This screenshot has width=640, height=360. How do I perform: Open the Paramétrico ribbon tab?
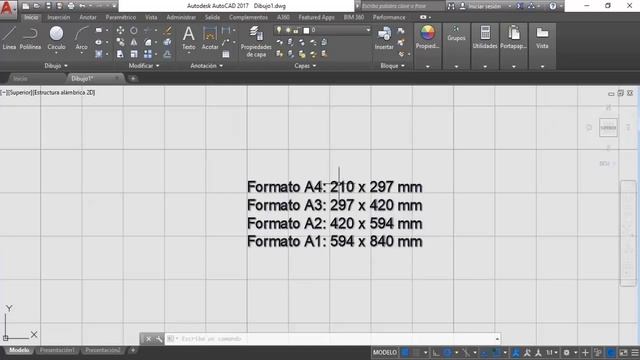coord(121,18)
